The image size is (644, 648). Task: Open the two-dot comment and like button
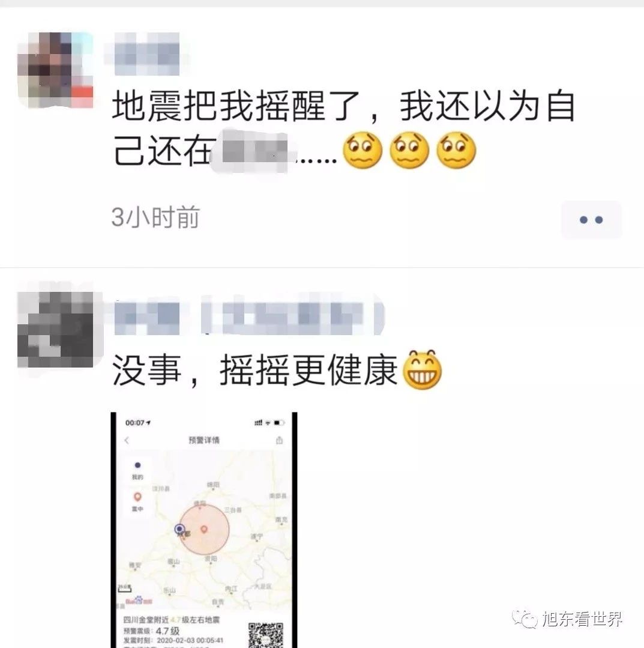(x=591, y=219)
